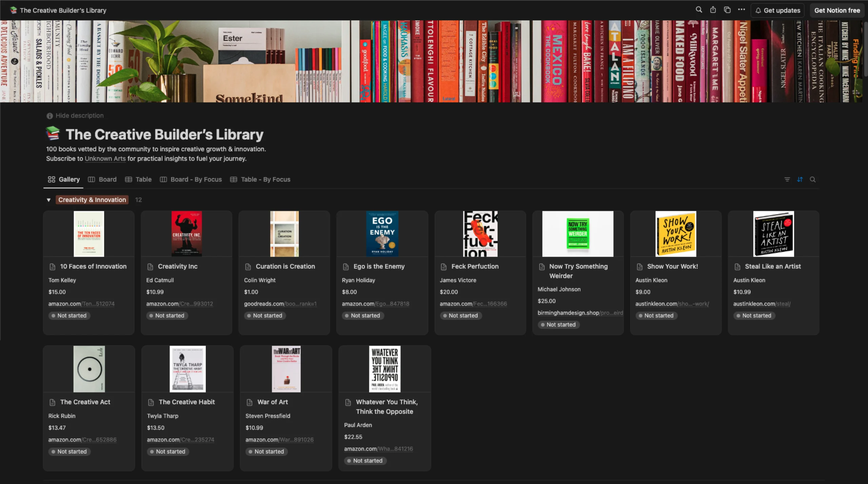
Task: Open the search icon in top bar
Action: pyautogui.click(x=699, y=10)
